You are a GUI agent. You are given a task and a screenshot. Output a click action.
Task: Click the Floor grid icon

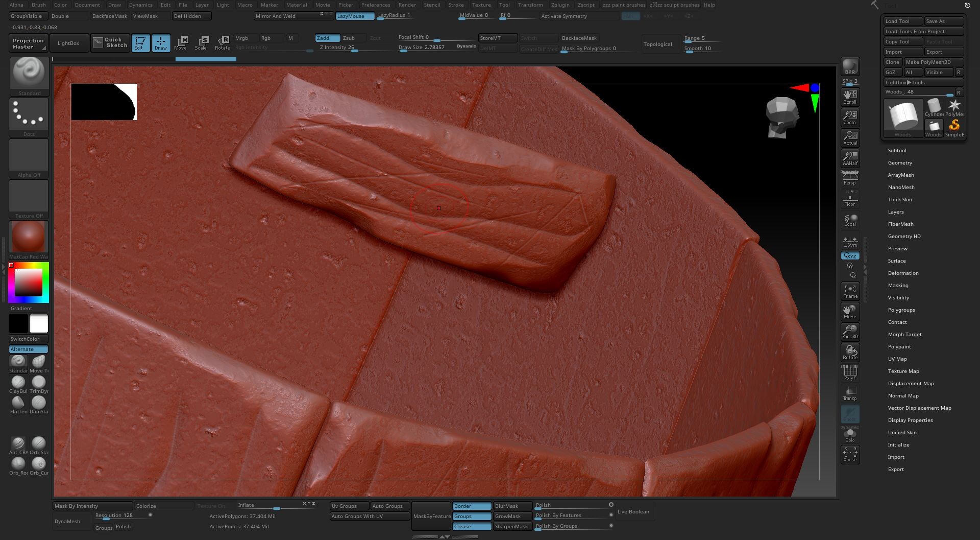click(850, 200)
